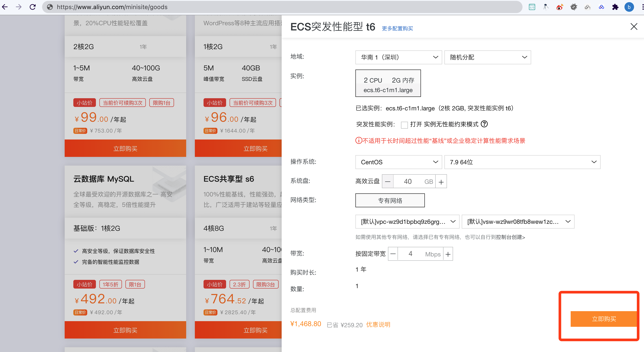
Task: Click the 2核2G spec row
Action: pyautogui.click(x=125, y=46)
